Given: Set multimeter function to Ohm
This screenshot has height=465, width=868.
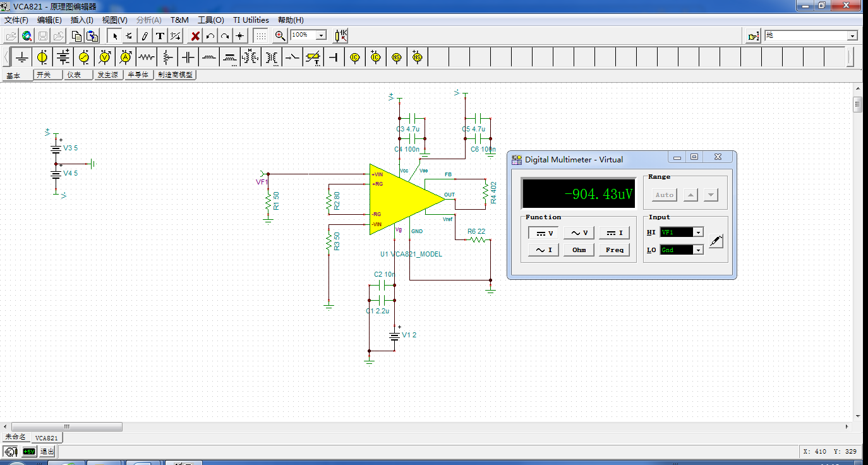Looking at the screenshot, I should point(579,250).
